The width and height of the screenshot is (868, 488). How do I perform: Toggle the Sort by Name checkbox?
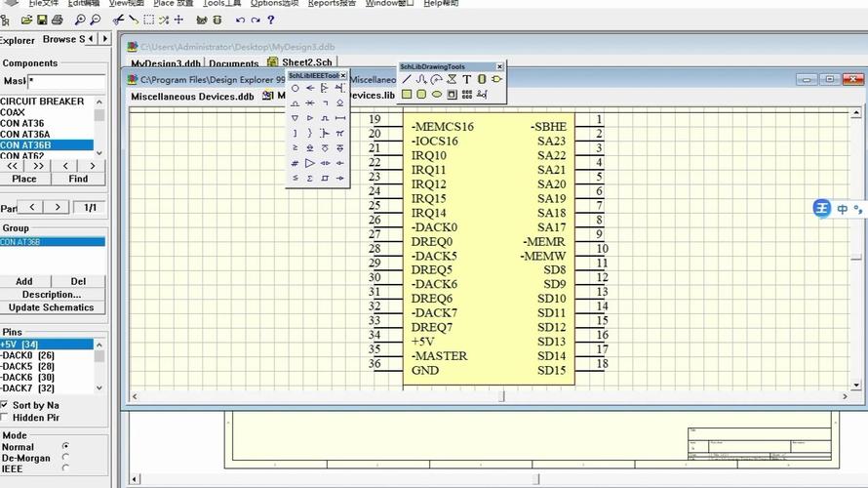[x=5, y=405]
